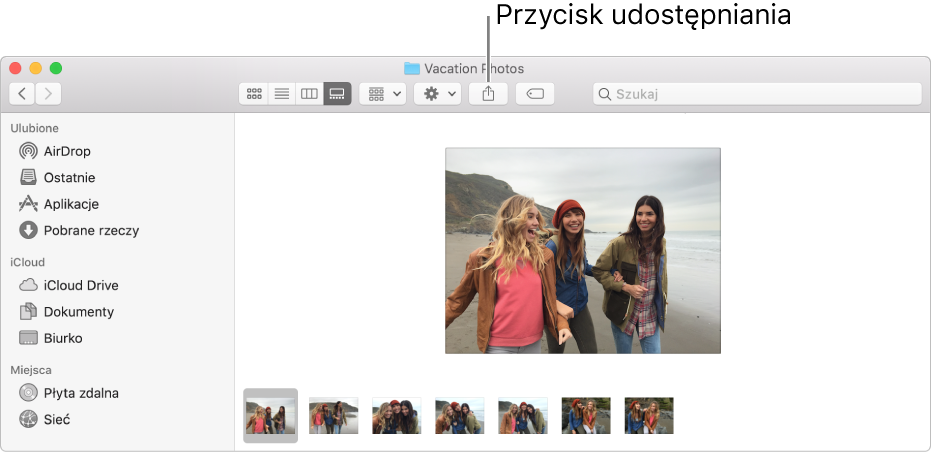Switch to icon view
The image size is (931, 452).
(x=254, y=94)
